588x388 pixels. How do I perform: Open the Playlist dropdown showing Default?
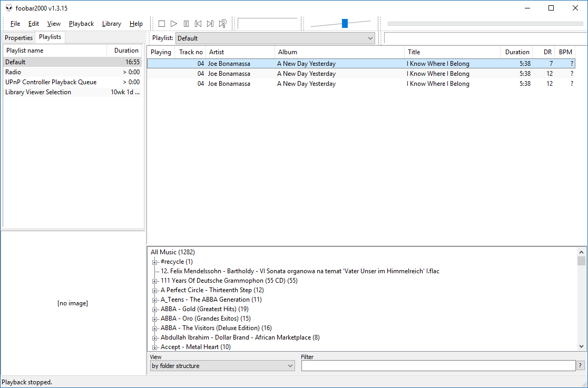click(x=275, y=38)
